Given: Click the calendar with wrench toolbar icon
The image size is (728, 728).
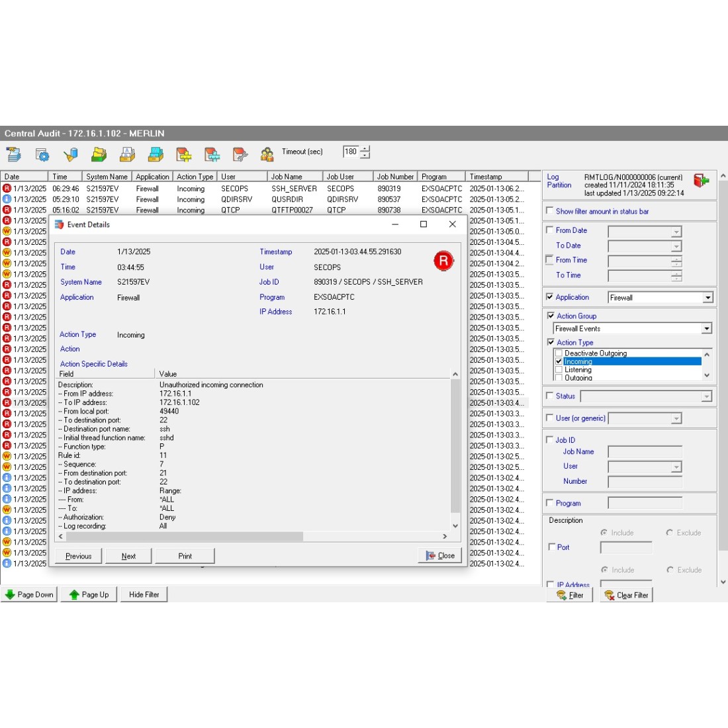Looking at the screenshot, I should [240, 154].
